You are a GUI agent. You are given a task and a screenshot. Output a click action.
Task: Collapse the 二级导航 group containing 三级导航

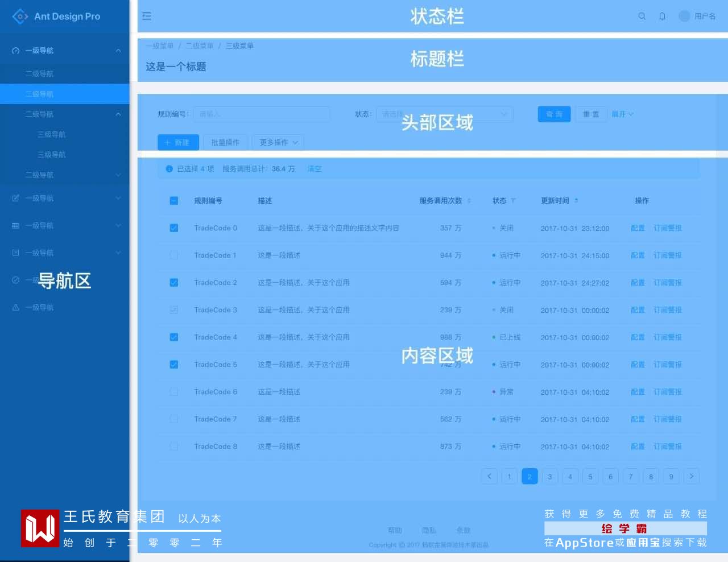pyautogui.click(x=118, y=114)
